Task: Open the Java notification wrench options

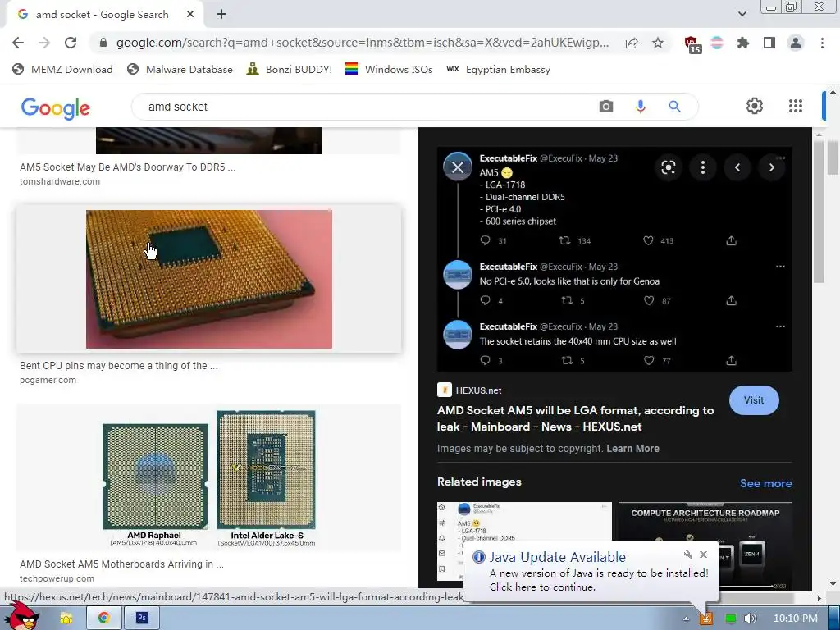Action: (688, 555)
